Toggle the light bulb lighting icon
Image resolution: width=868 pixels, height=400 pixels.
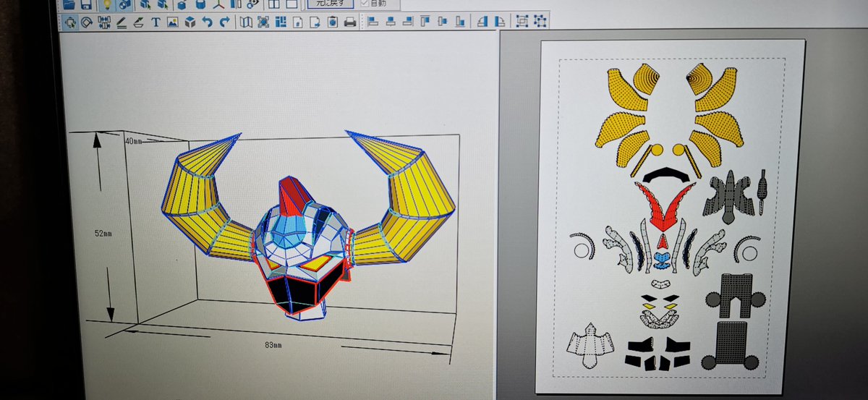(x=106, y=4)
